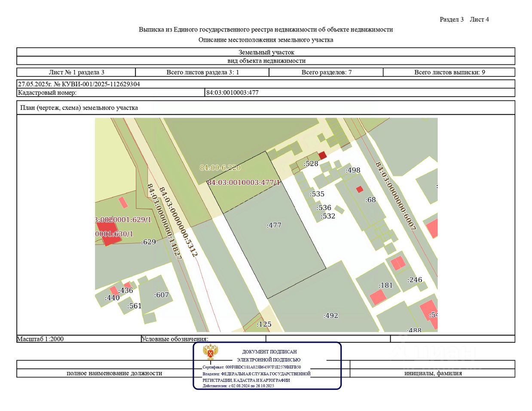Viewport: 532px width, 411px height.
Task: Select the parcel label ":498" on the map
Action: point(353,170)
